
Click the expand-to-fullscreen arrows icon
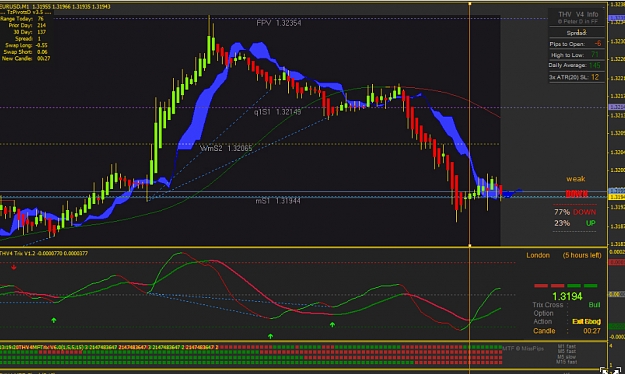610,371
